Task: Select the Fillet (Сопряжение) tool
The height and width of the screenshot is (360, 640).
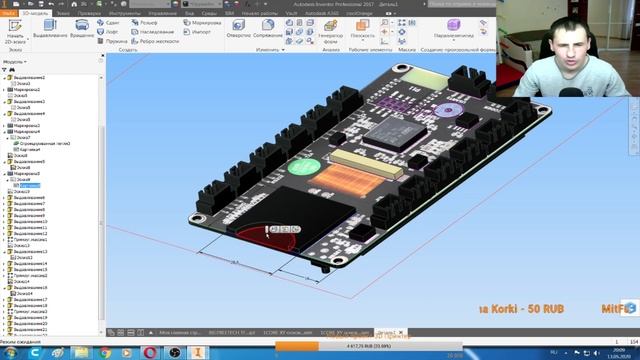Action: (x=268, y=29)
